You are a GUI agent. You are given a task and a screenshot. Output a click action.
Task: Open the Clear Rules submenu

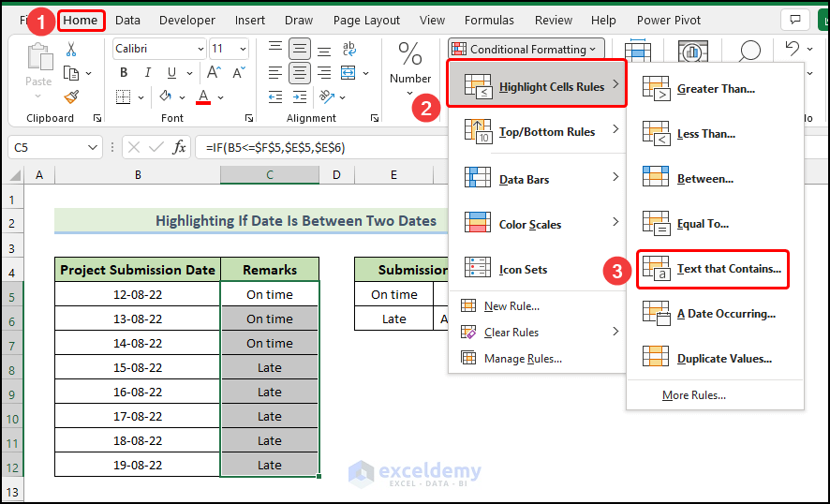(537, 333)
